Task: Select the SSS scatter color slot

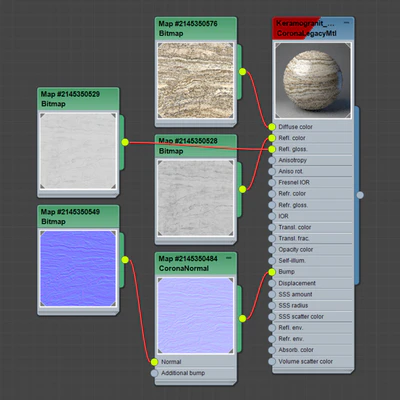Action: pyautogui.click(x=313, y=316)
